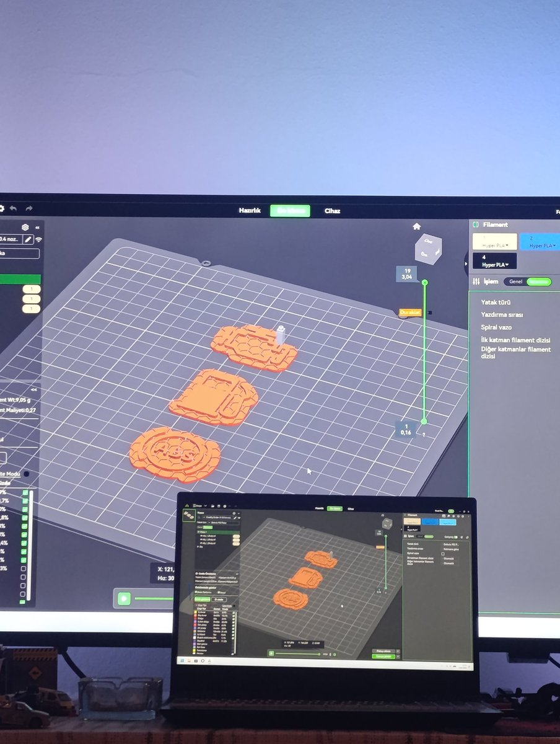The height and width of the screenshot is (744, 560).
Task: Select the green option in İşlem toggle
Action: [x=539, y=282]
